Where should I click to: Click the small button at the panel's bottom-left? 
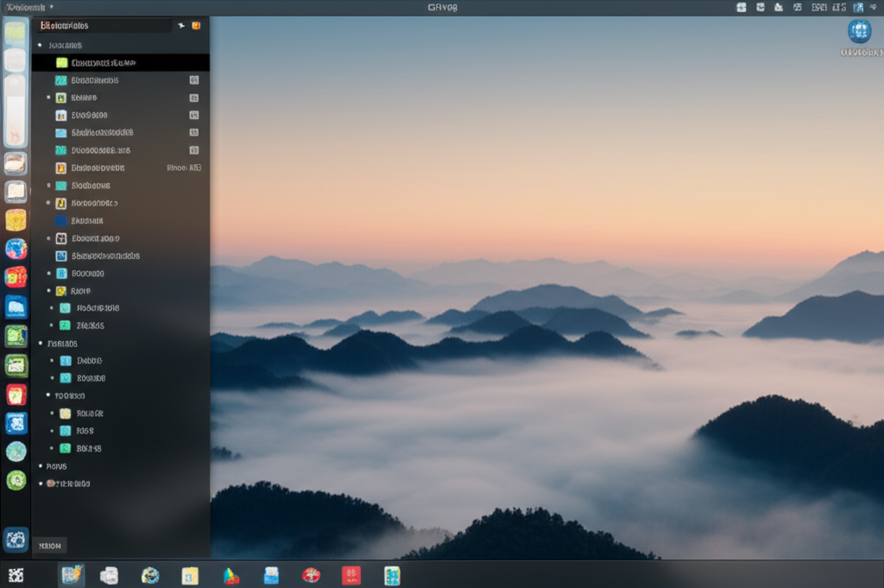[49, 546]
